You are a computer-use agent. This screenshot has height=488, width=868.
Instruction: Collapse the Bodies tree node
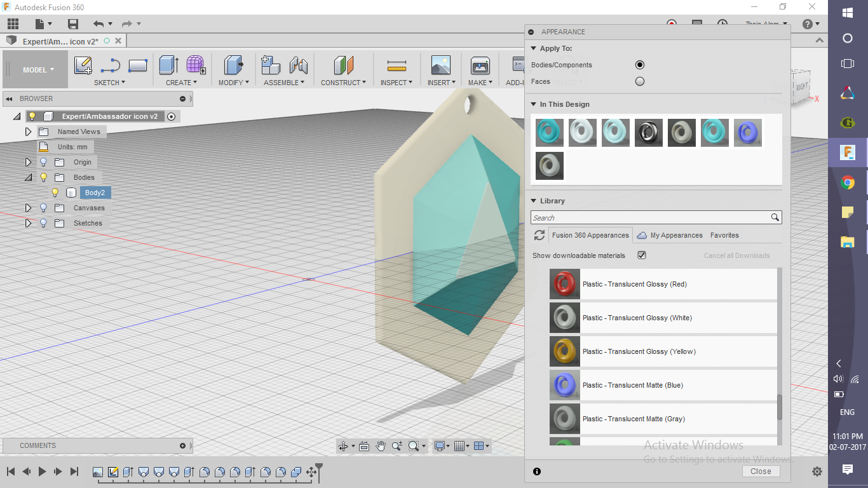pyautogui.click(x=28, y=177)
